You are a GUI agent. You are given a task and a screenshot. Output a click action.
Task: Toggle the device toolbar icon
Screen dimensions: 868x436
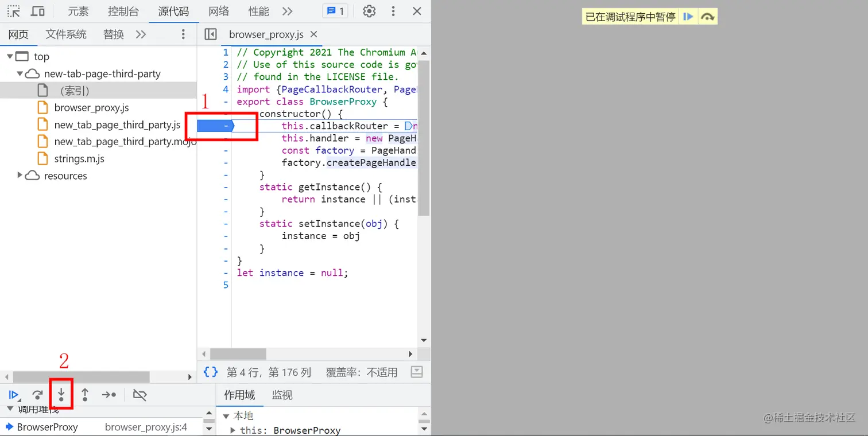click(38, 11)
